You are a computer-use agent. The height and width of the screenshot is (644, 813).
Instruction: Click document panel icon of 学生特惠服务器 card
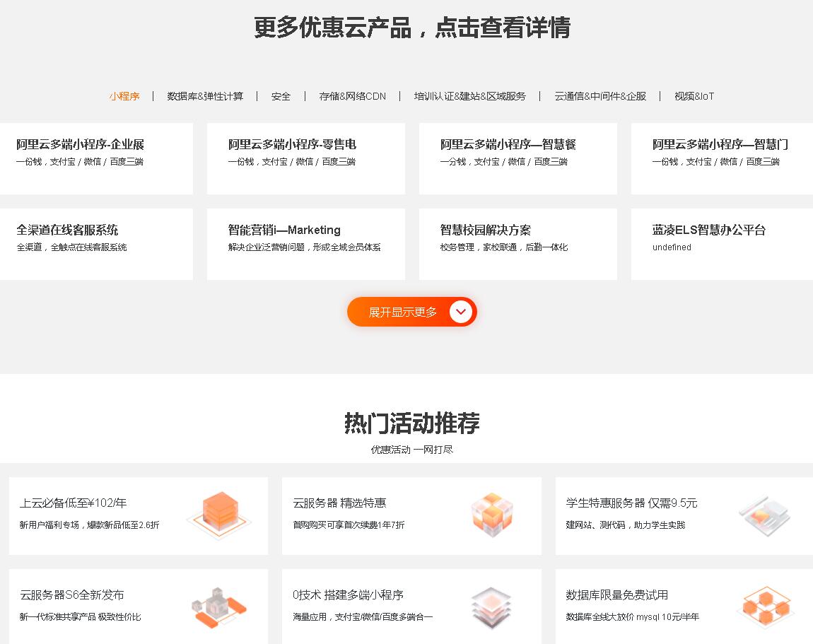pos(764,515)
